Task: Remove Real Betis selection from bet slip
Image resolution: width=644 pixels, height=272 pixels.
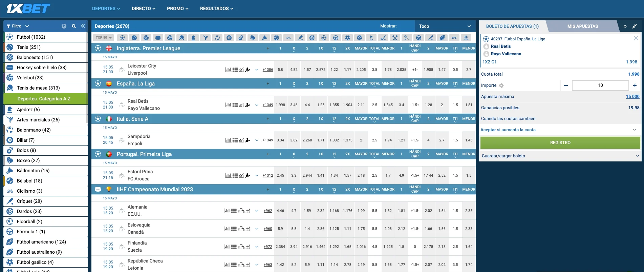Action: [x=636, y=38]
